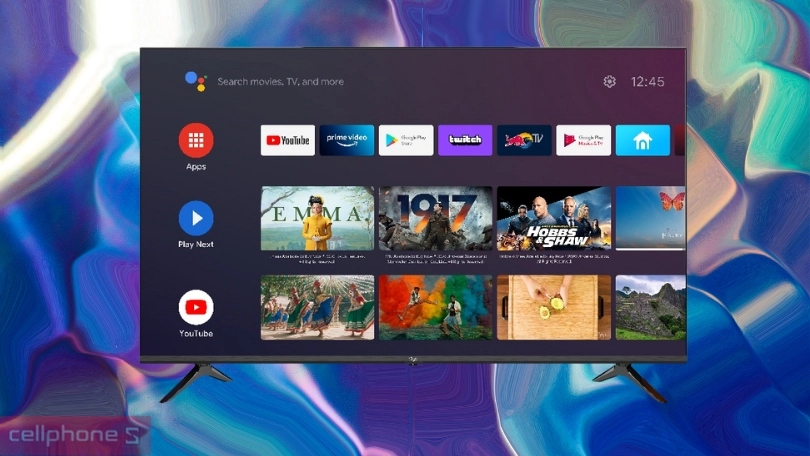
Task: Open the round YouTube channel icon
Action: click(196, 307)
